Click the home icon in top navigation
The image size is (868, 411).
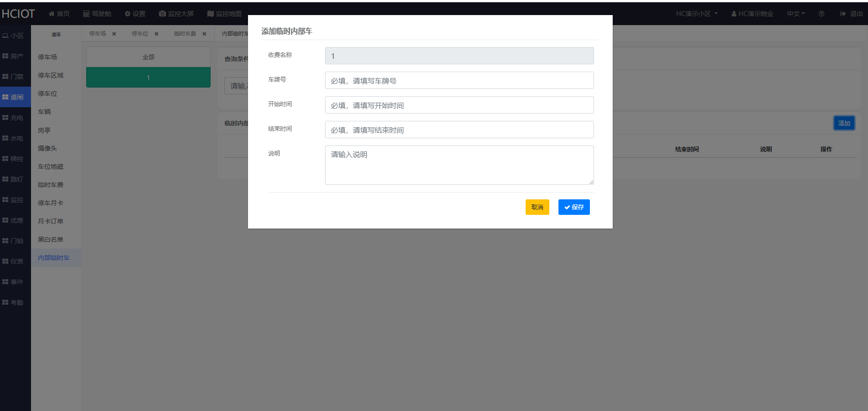point(52,14)
